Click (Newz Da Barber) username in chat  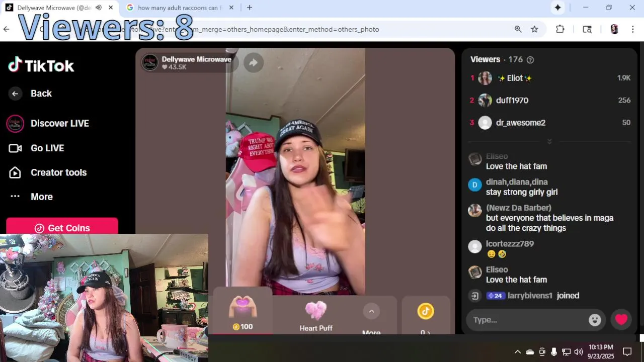coord(519,208)
